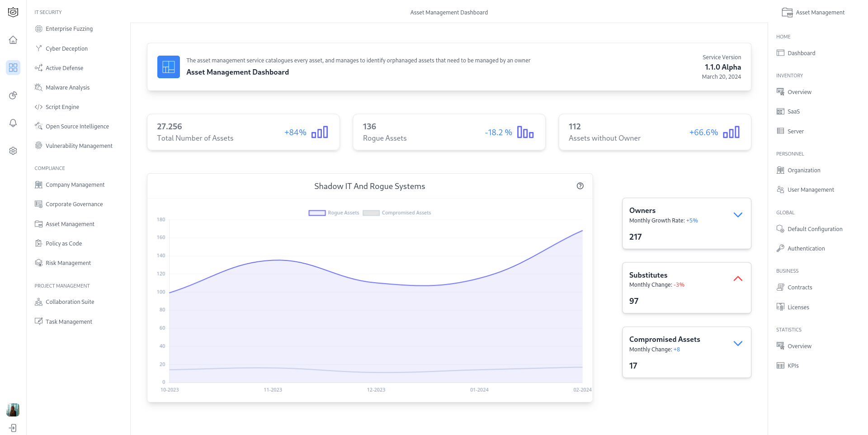Viewport: 868px width, 435px height.
Task: Expand the Owners card
Action: (x=738, y=214)
